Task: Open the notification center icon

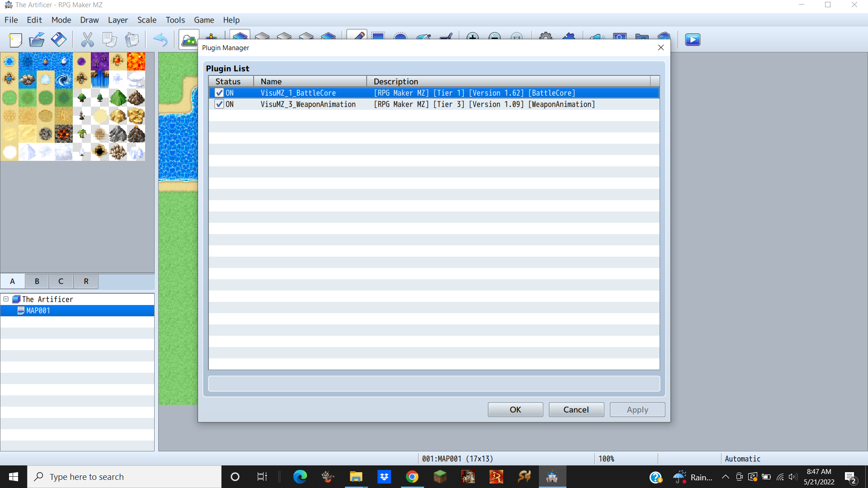Action: [850, 477]
